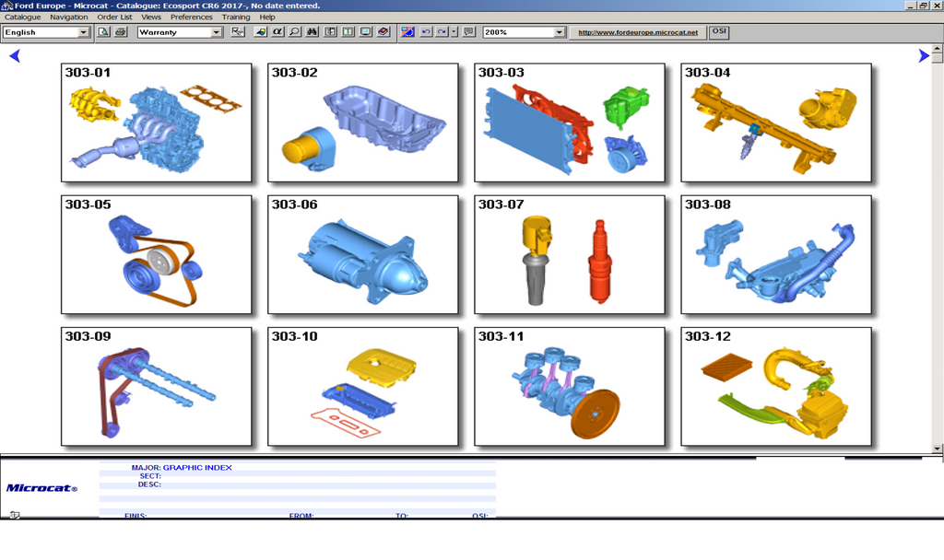Click the printer icon in toolbar
Viewport: 944px width, 560px height.
pos(121,32)
